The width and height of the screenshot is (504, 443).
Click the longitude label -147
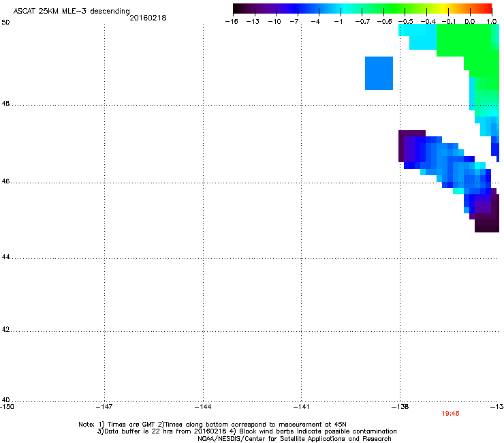[x=104, y=407]
